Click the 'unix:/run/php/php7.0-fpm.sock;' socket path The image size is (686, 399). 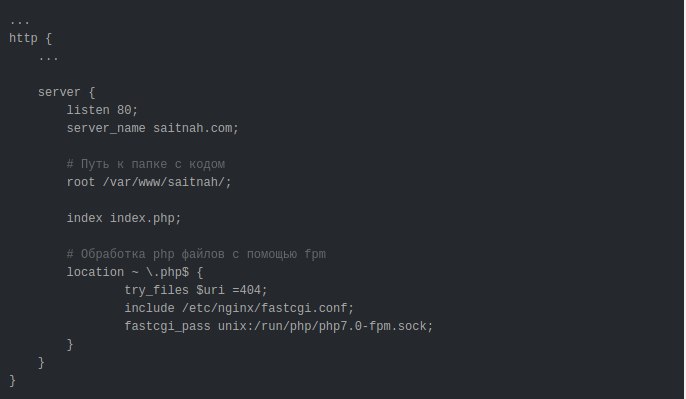click(x=325, y=326)
